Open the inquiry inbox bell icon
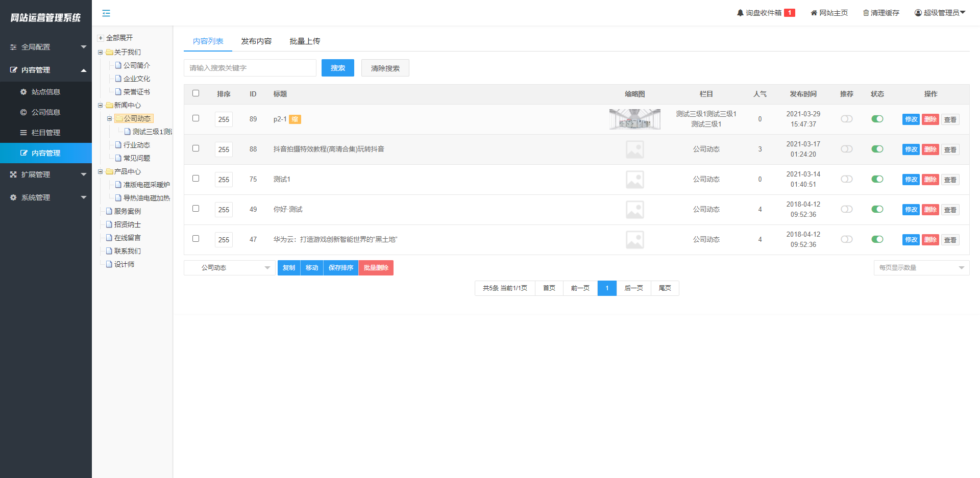The width and height of the screenshot is (980, 478). 740,13
